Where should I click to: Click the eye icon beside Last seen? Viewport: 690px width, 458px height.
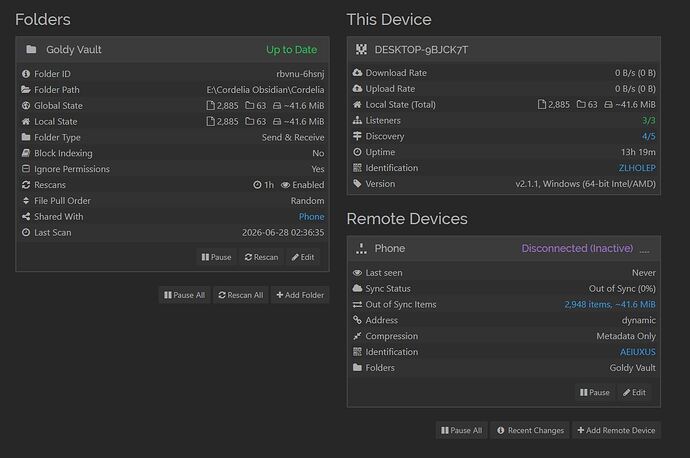click(357, 273)
